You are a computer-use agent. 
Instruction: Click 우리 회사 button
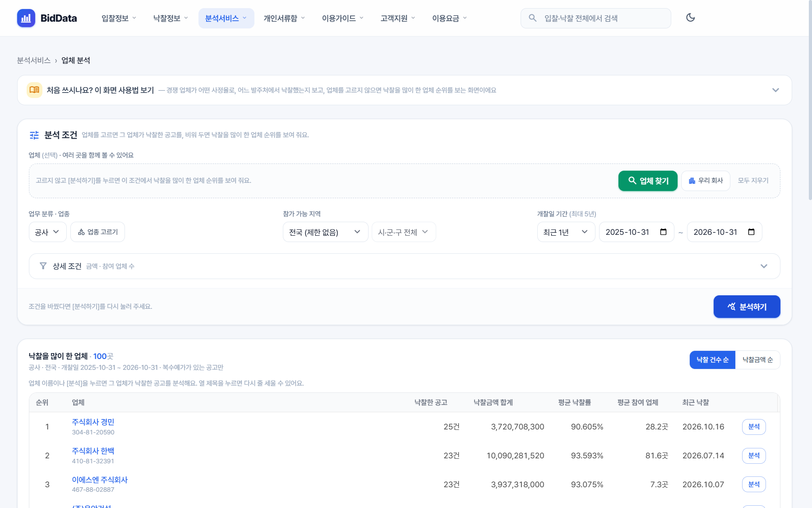click(x=706, y=181)
